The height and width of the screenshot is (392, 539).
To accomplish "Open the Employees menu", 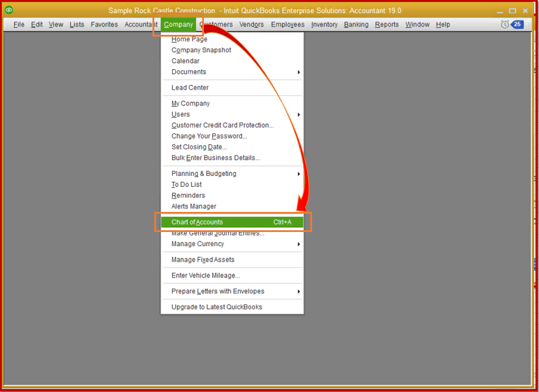I will [x=288, y=24].
